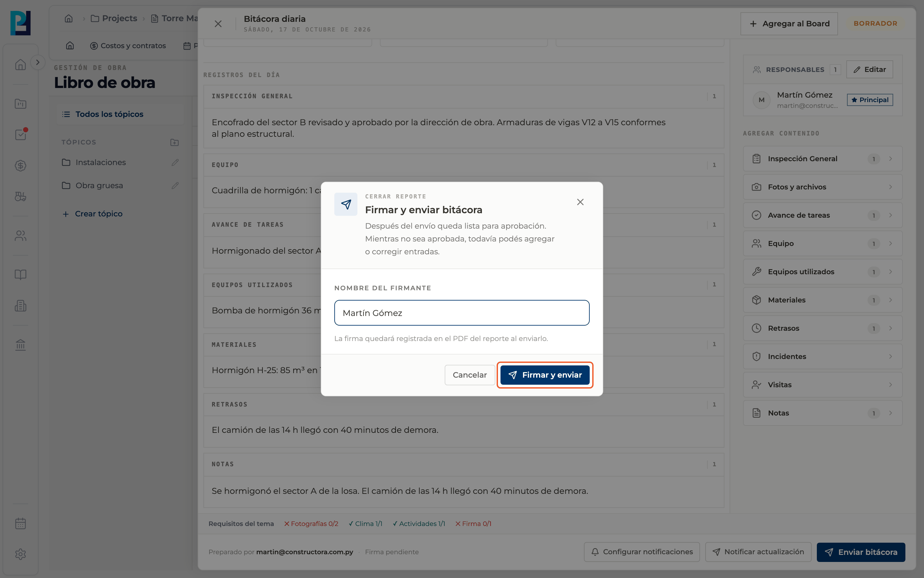The width and height of the screenshot is (924, 578).
Task: Click the Actividades 1/1 requirement
Action: (x=419, y=524)
